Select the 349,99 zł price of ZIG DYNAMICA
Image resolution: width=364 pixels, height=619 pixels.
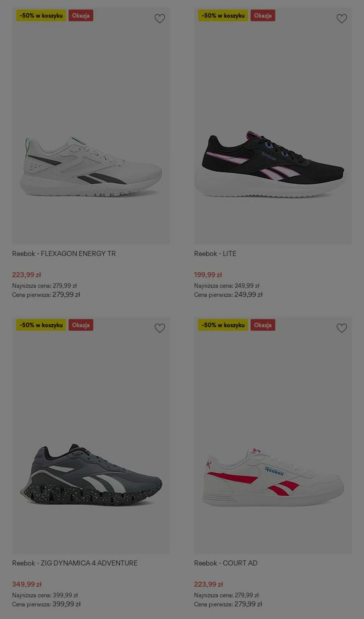pyautogui.click(x=27, y=584)
